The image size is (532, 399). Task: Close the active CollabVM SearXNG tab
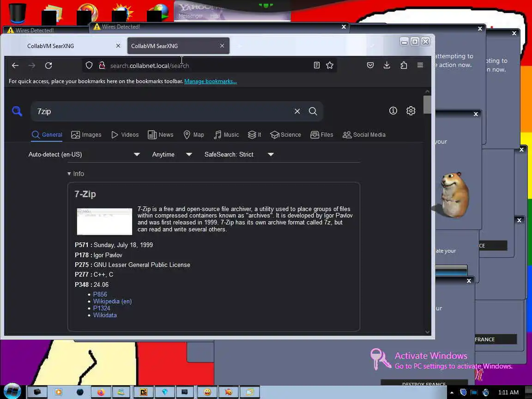click(222, 46)
